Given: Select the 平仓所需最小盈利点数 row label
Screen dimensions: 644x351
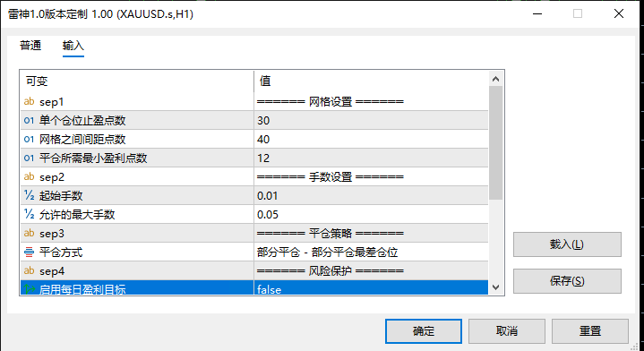Looking at the screenshot, I should tap(93, 158).
